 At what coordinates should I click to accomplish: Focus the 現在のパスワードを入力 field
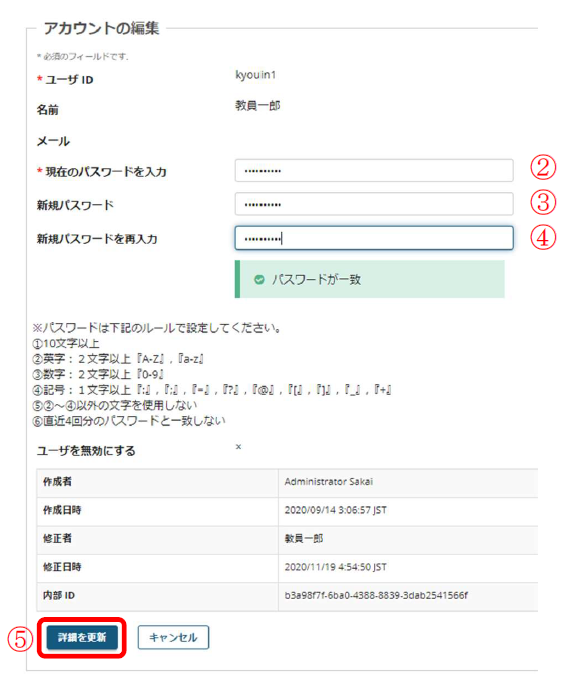[x=374, y=171]
